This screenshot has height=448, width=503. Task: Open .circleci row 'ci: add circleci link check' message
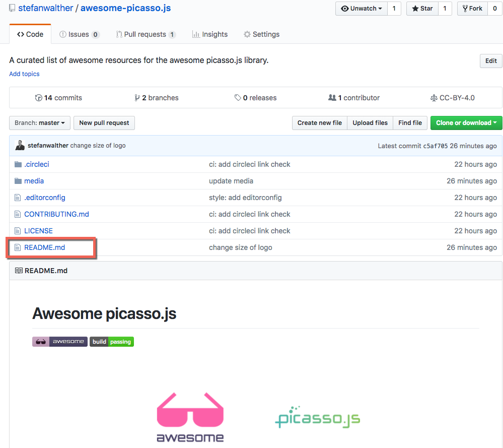pyautogui.click(x=250, y=164)
